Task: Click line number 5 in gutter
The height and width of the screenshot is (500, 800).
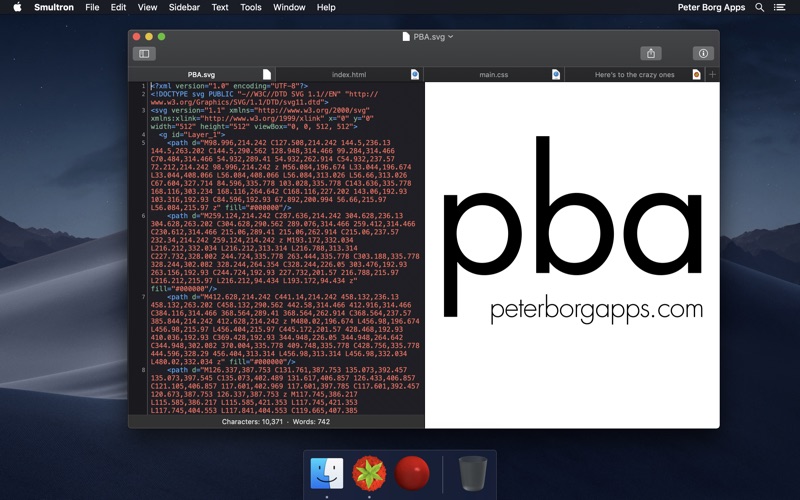Action: [144, 143]
